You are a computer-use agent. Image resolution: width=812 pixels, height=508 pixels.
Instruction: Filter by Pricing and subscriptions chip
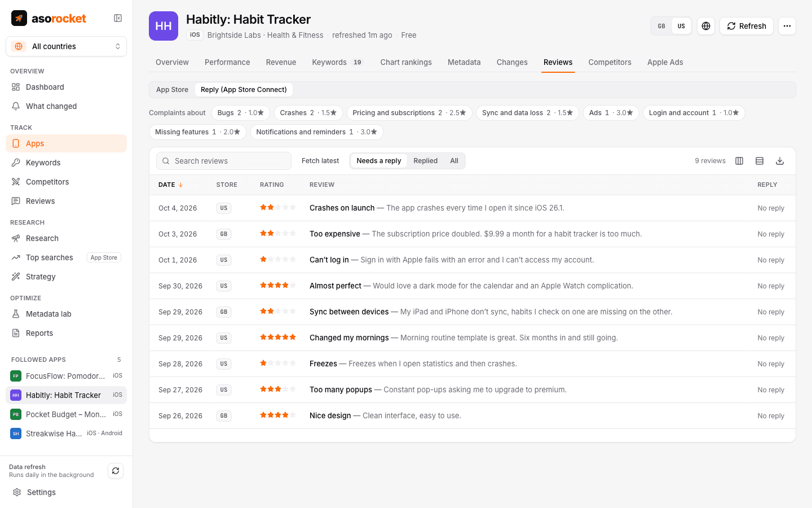(x=409, y=113)
